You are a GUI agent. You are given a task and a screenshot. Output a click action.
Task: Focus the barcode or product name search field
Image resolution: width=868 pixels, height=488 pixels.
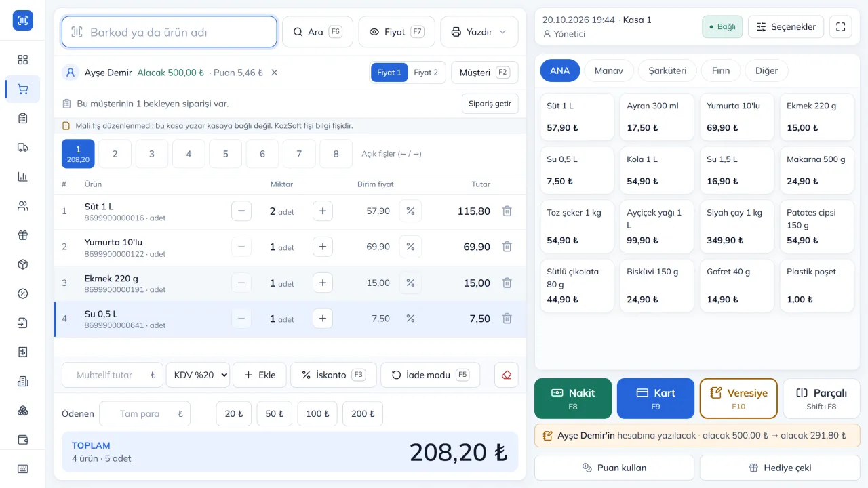pyautogui.click(x=170, y=32)
